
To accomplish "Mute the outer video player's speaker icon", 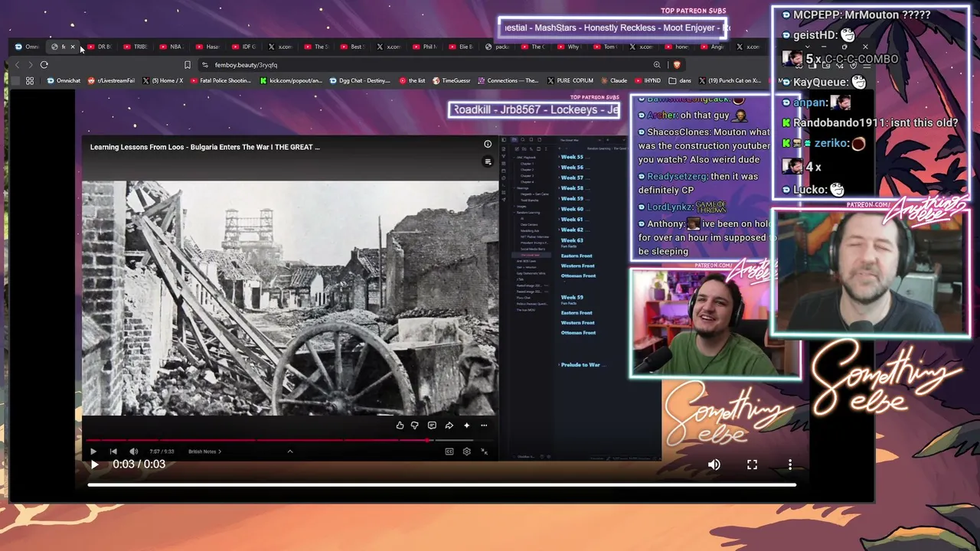I will (x=714, y=465).
